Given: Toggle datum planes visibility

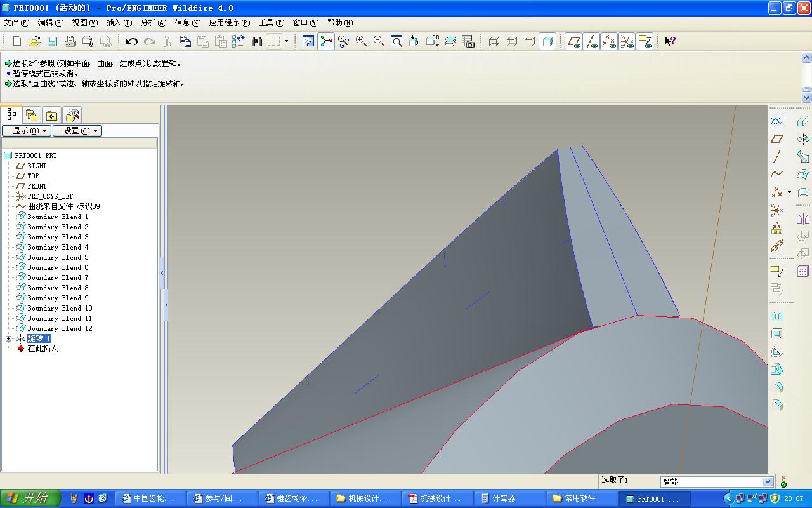Looking at the screenshot, I should coord(574,41).
